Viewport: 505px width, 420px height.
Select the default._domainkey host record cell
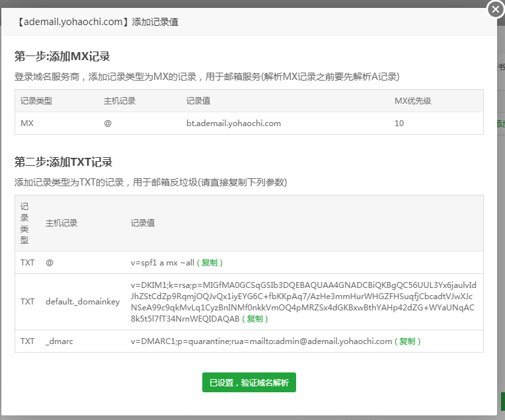(x=83, y=302)
